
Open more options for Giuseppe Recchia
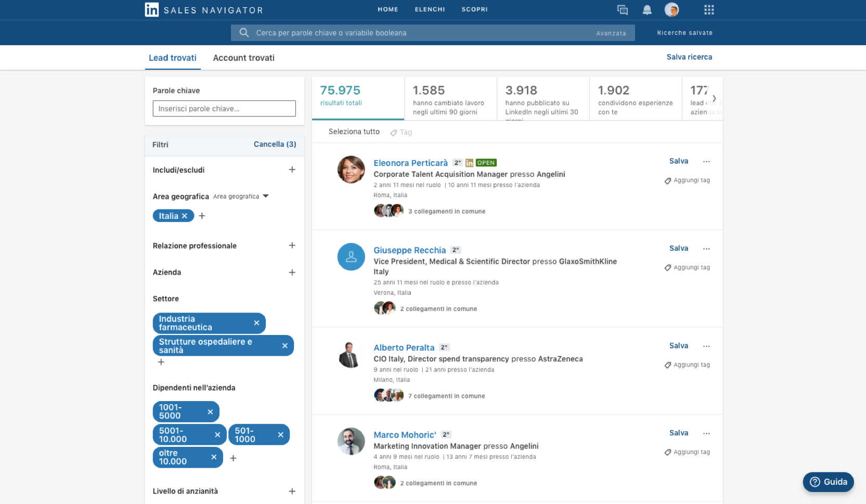click(x=706, y=249)
